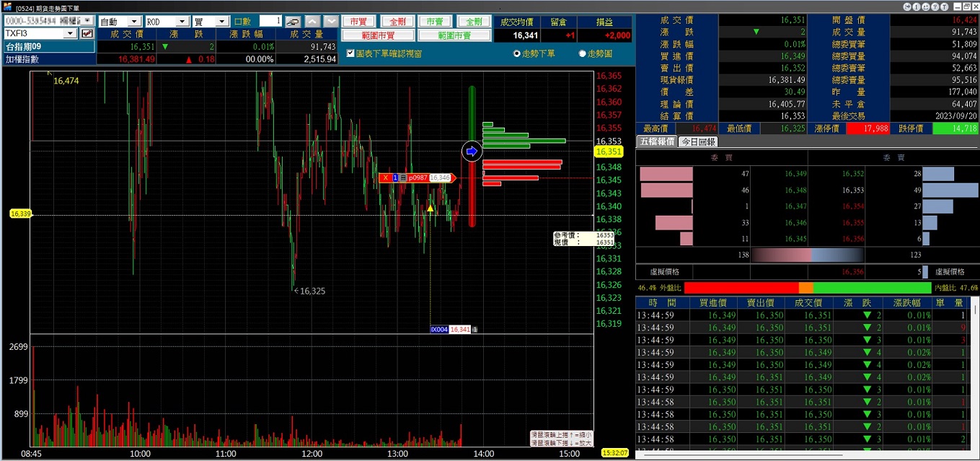Open the account number dropdown
The width and height of the screenshot is (980, 461).
[x=87, y=21]
